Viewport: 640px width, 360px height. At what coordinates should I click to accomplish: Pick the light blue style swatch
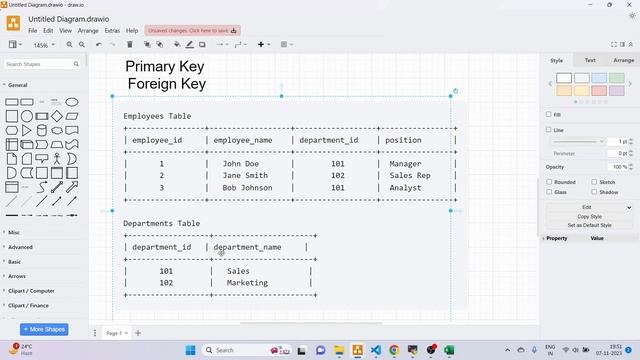click(599, 78)
